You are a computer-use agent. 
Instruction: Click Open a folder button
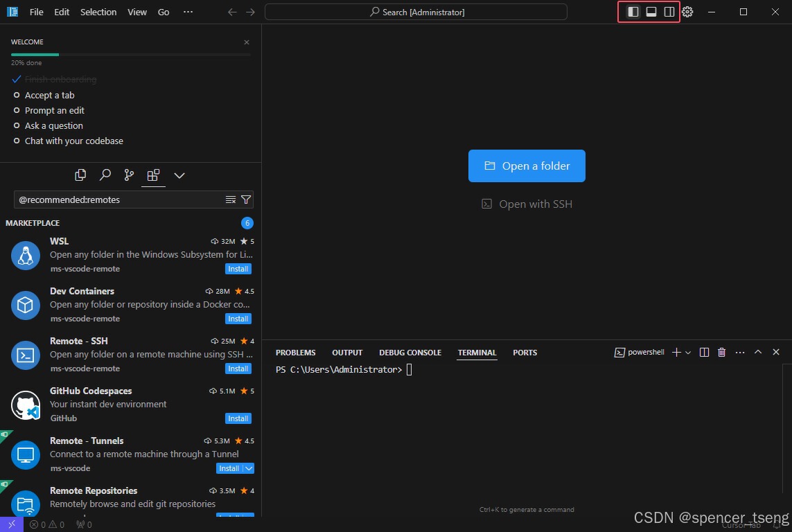(527, 166)
